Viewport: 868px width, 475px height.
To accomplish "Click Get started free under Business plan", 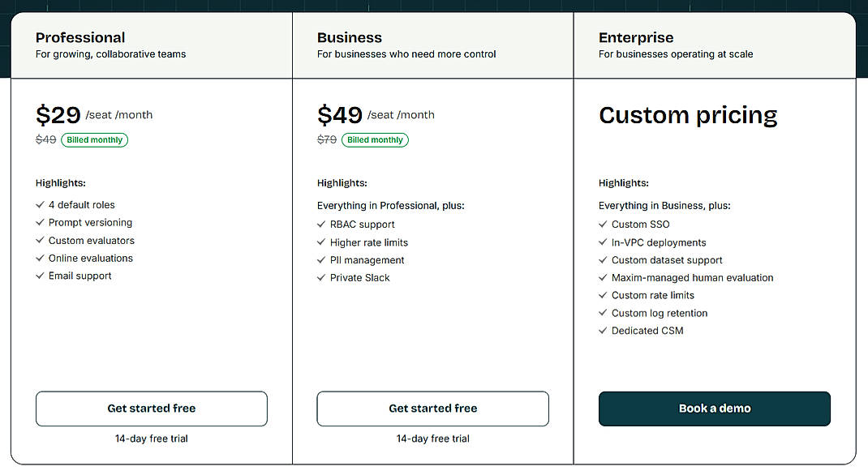I will click(433, 409).
